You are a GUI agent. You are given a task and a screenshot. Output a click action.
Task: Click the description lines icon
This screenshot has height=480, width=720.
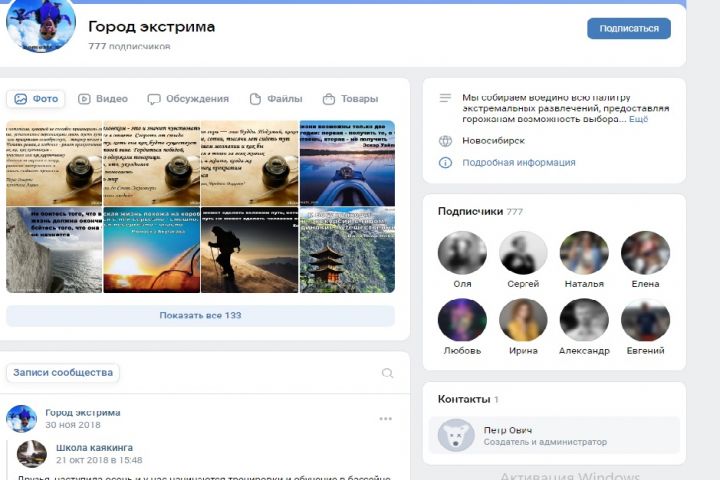pos(445,98)
